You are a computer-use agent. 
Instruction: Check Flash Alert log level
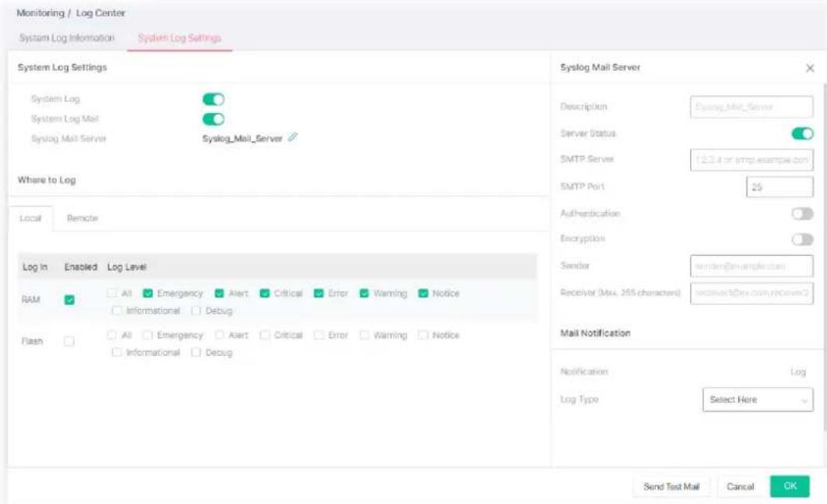tap(219, 335)
